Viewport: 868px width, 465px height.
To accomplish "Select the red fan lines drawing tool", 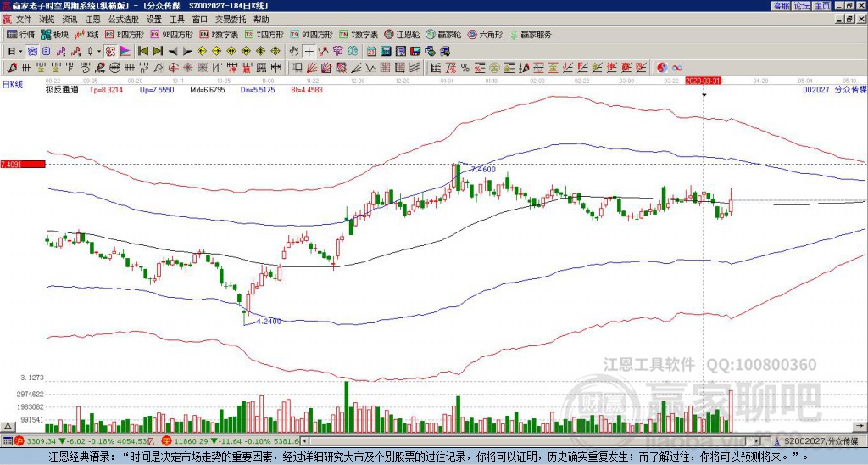I will tap(312, 68).
